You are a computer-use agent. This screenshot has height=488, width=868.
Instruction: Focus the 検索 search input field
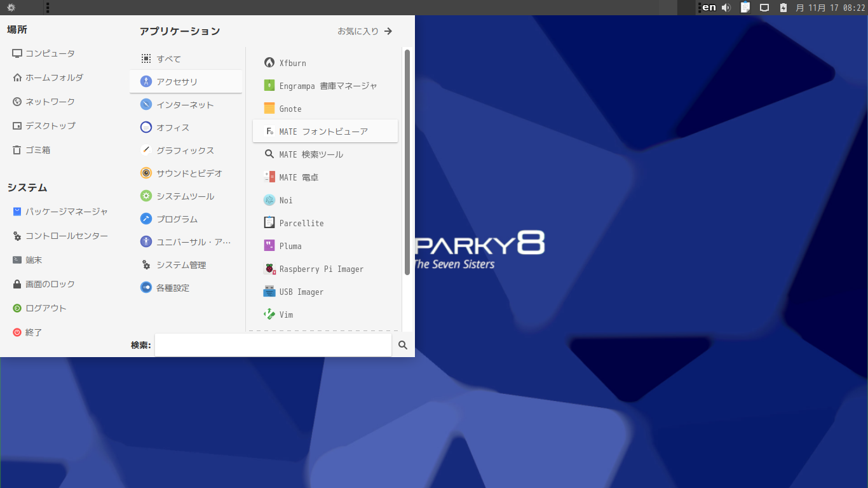273,345
